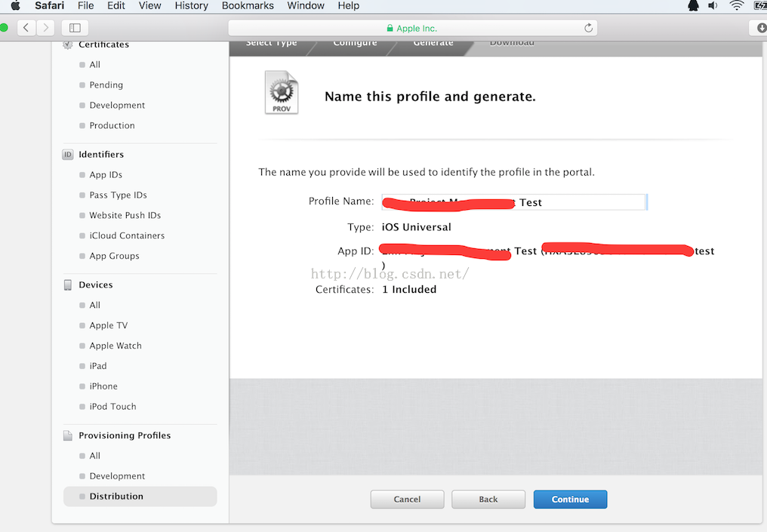Image resolution: width=767 pixels, height=532 pixels.
Task: Go back with Safari's back arrow
Action: pos(26,28)
